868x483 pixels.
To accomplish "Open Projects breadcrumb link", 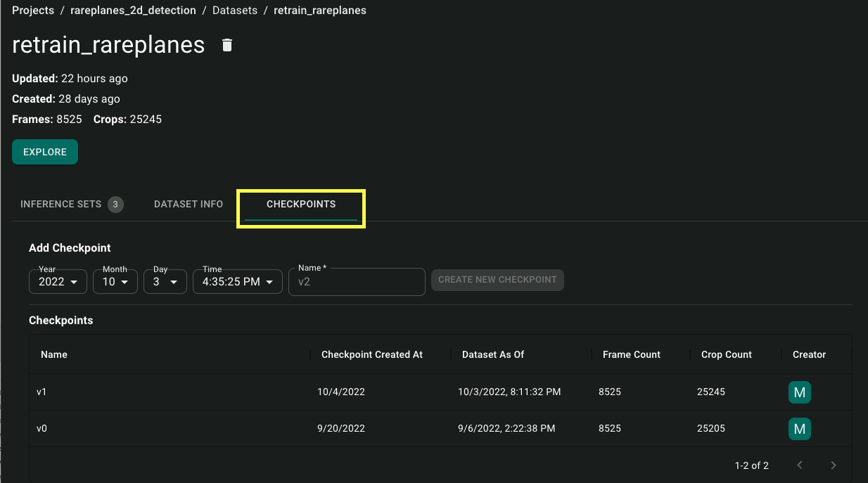I will point(33,11).
